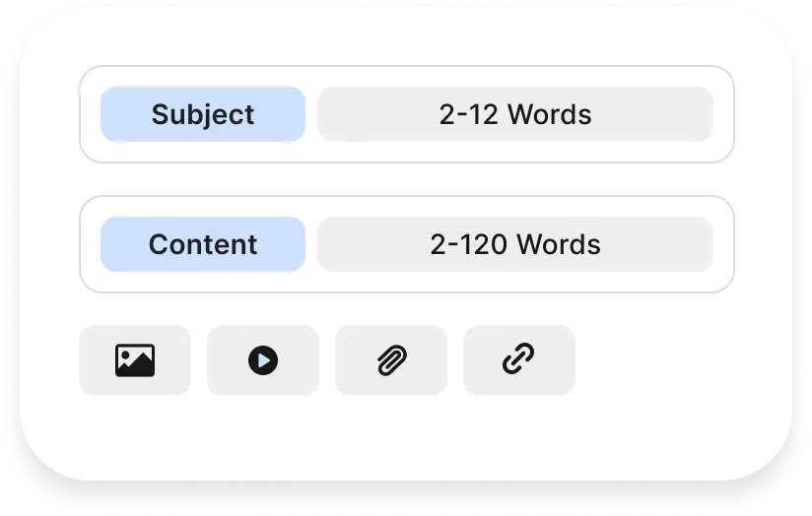Activate the circular play media tile
812x516 pixels.
263,360
